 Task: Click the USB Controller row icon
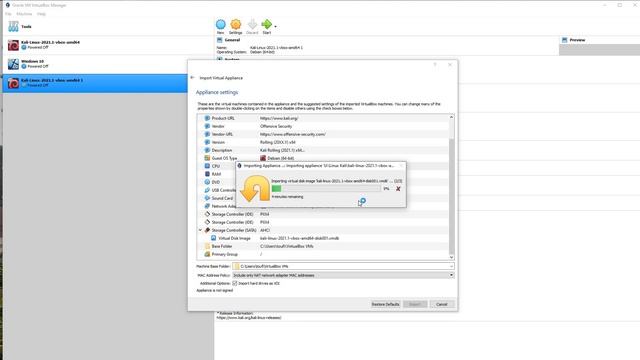207,190
